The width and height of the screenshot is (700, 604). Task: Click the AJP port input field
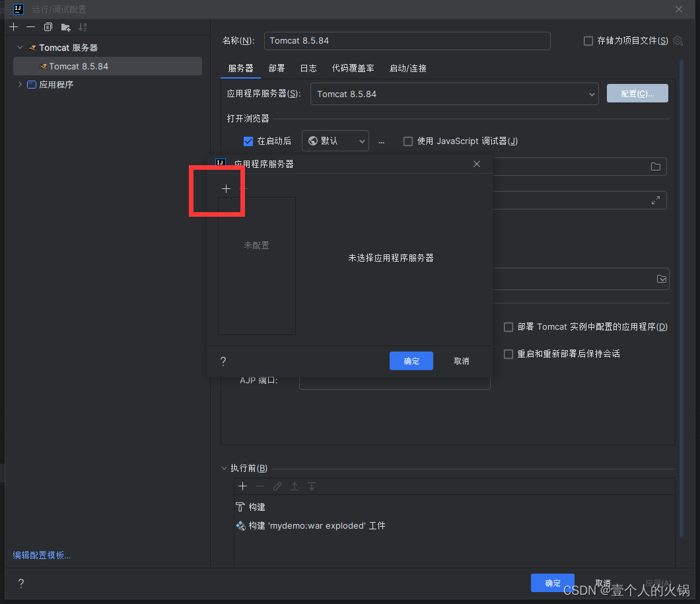coord(395,383)
